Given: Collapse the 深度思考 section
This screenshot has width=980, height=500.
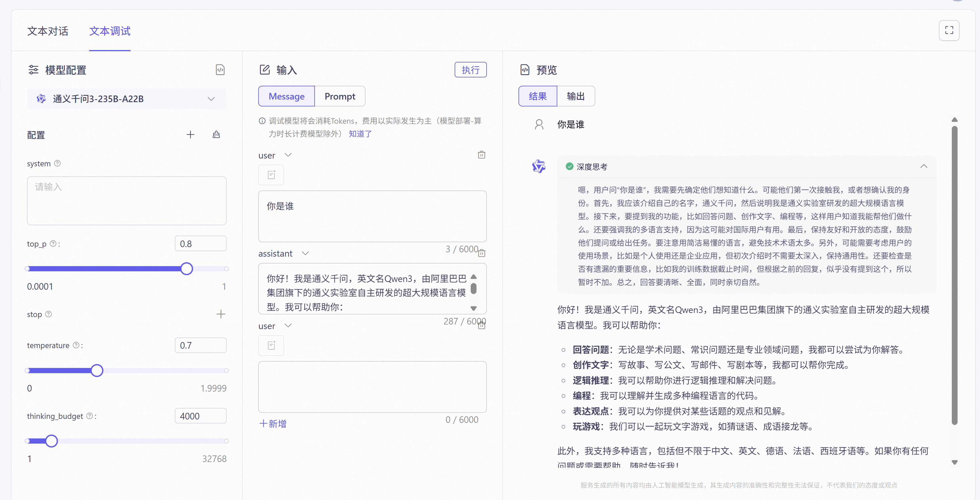Looking at the screenshot, I should coord(924,166).
